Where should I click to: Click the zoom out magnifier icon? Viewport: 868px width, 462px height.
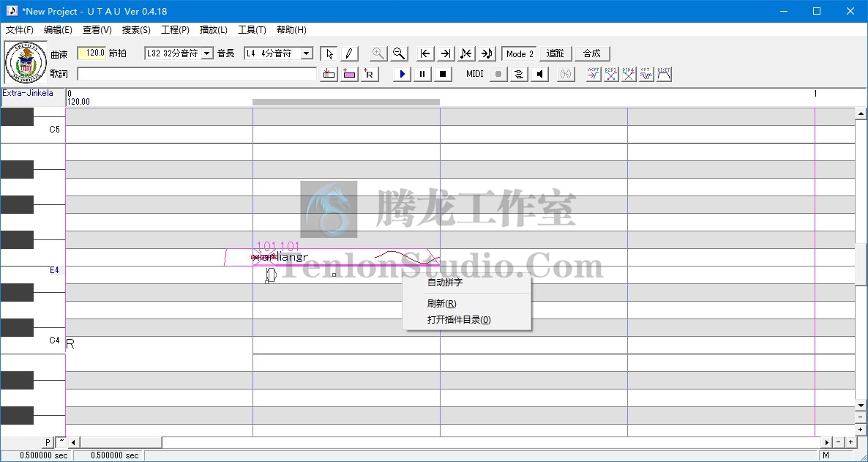[x=399, y=53]
